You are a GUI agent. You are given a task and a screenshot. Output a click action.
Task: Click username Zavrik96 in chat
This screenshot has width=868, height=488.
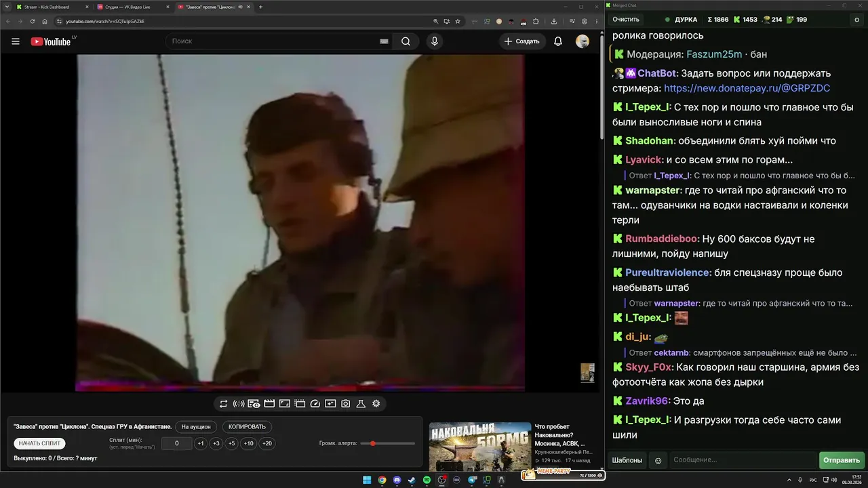click(647, 401)
